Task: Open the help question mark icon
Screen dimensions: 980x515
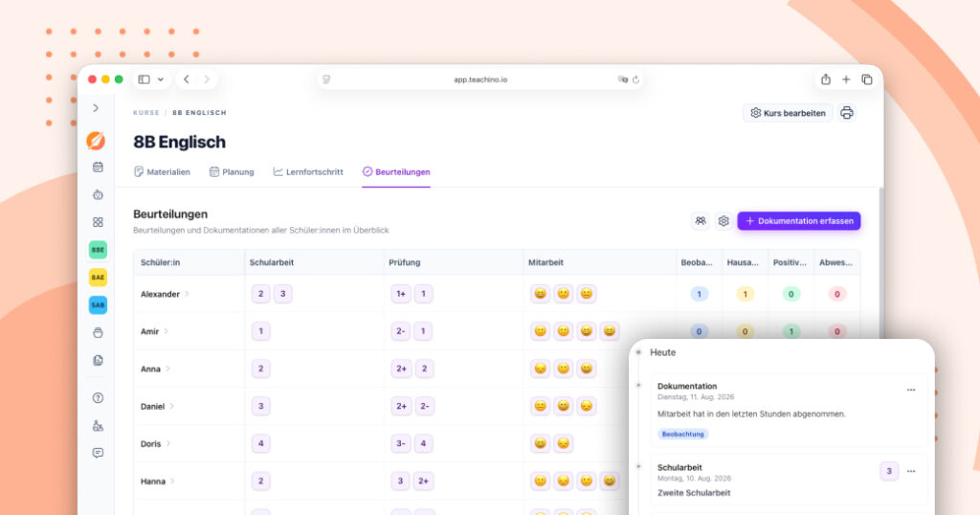Action: 99,397
